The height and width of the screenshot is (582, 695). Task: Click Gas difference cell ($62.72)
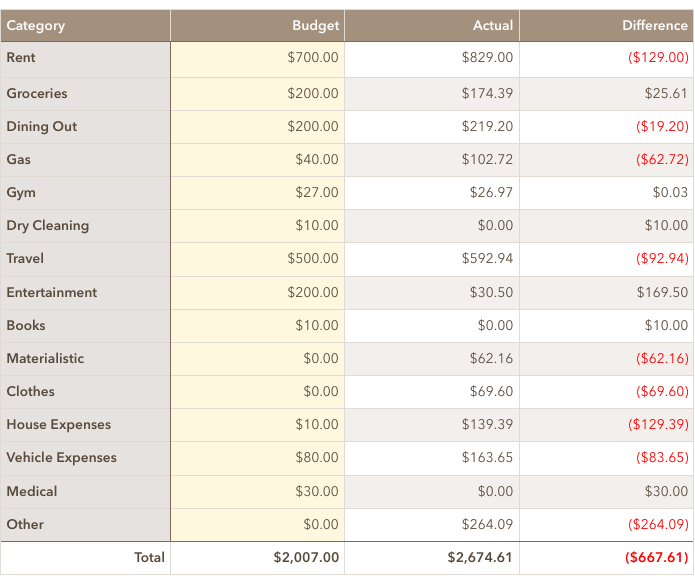(x=606, y=160)
